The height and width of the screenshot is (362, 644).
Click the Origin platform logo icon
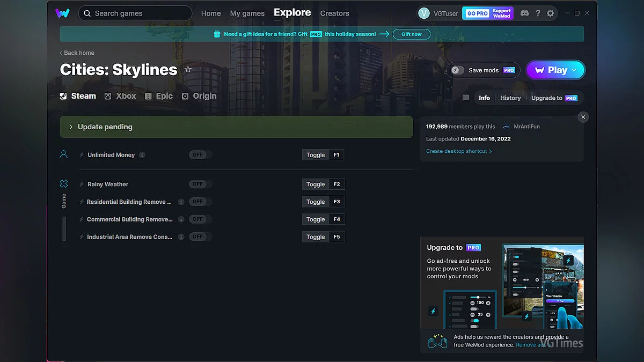[x=185, y=97]
